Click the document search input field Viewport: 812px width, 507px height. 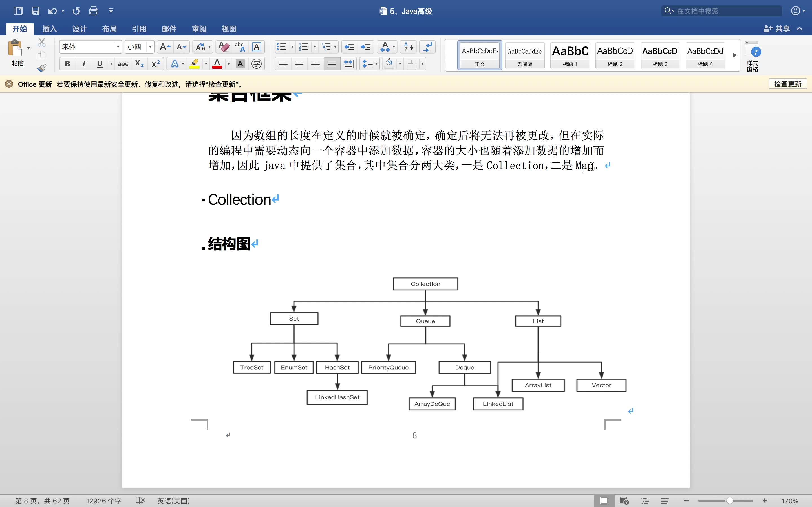tap(725, 10)
